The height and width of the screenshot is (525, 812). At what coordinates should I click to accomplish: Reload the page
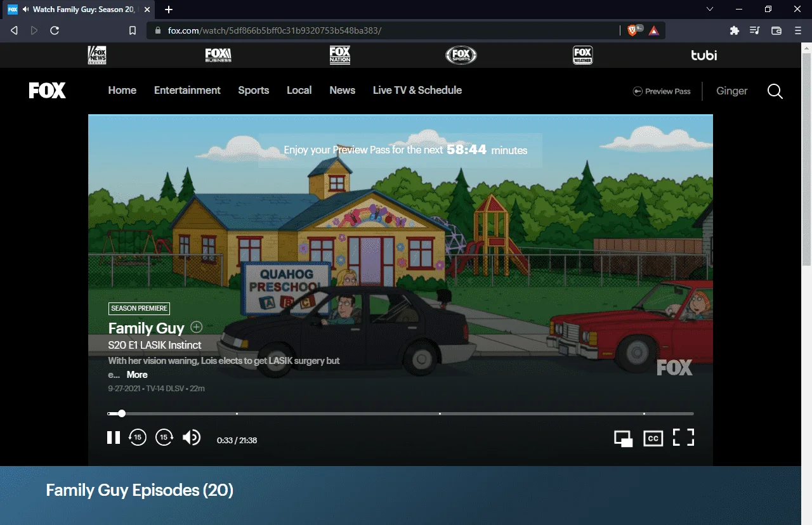tap(55, 30)
